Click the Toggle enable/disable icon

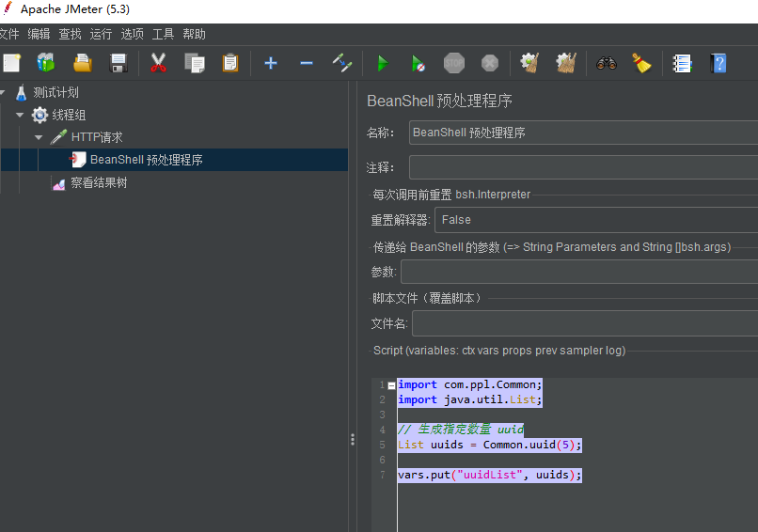342,63
